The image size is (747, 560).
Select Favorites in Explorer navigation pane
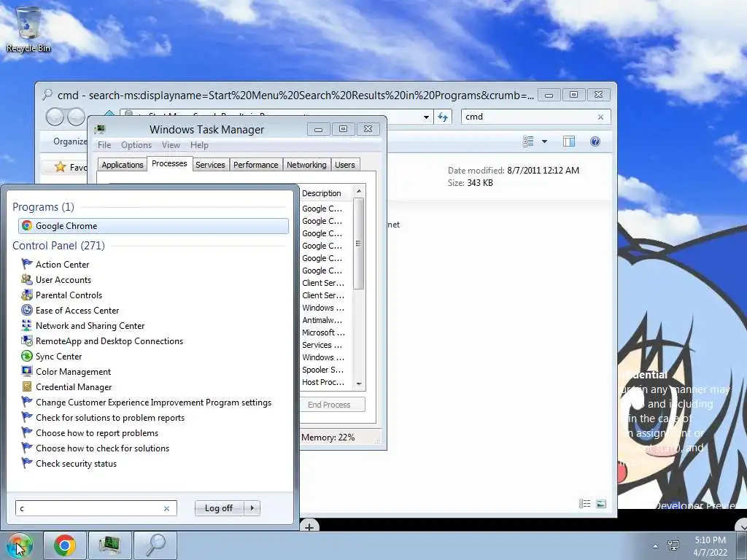click(71, 167)
